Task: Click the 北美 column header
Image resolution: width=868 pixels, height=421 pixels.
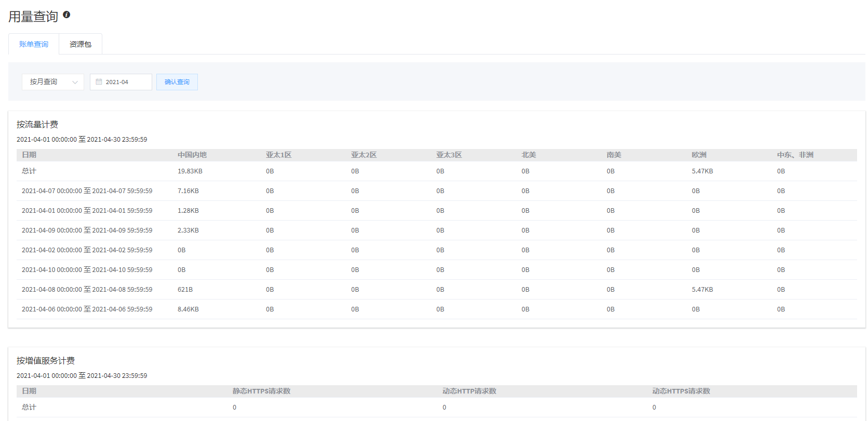Action: pyautogui.click(x=528, y=155)
